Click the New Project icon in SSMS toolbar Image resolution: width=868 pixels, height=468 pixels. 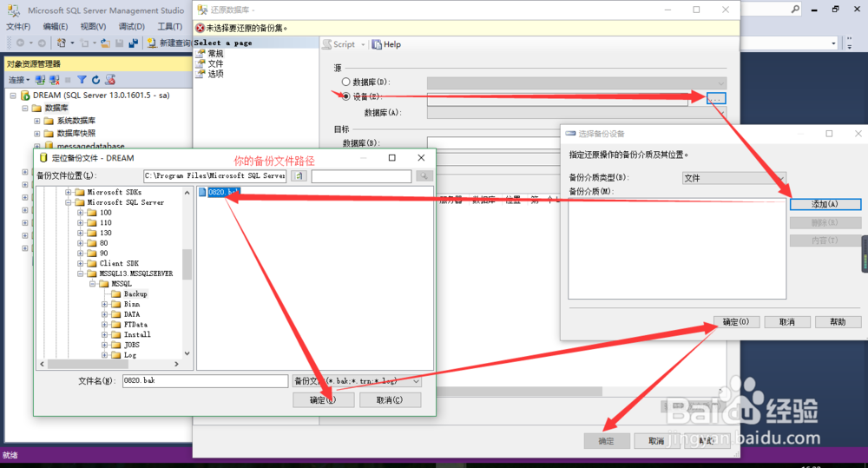click(61, 43)
